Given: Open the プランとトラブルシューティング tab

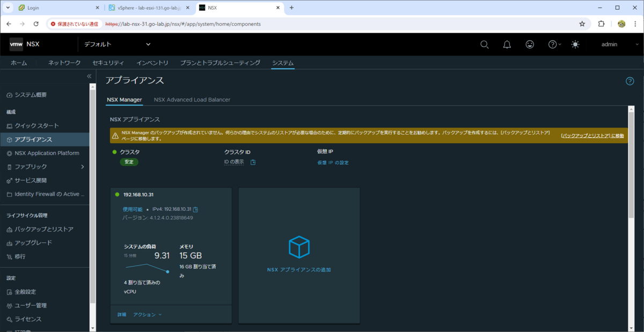Looking at the screenshot, I should [x=220, y=63].
